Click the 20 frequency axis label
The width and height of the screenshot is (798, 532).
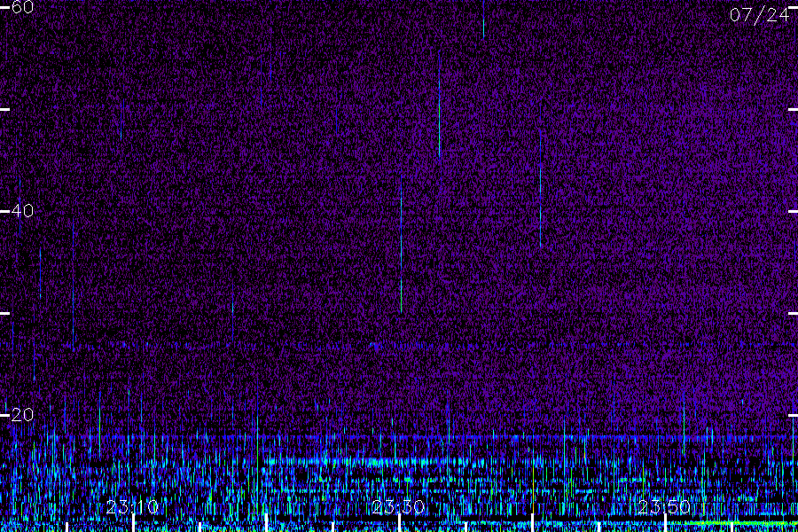coord(22,415)
